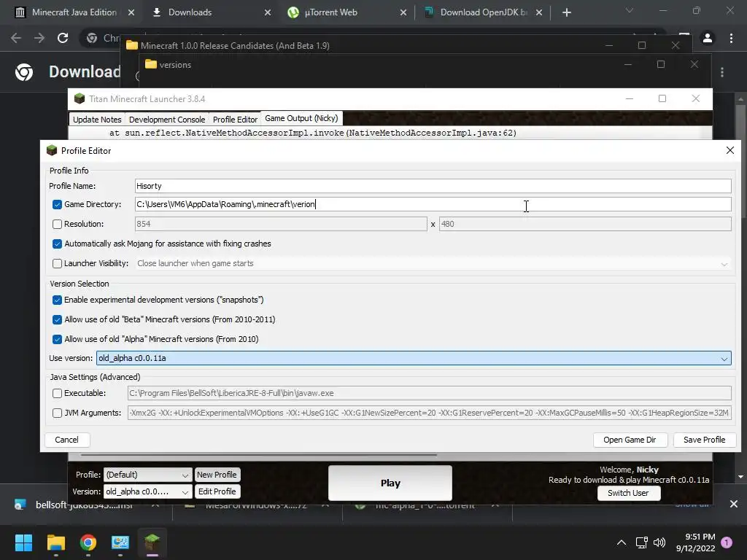The width and height of the screenshot is (747, 560).
Task: Enable the Resolution checkbox
Action: [57, 224]
